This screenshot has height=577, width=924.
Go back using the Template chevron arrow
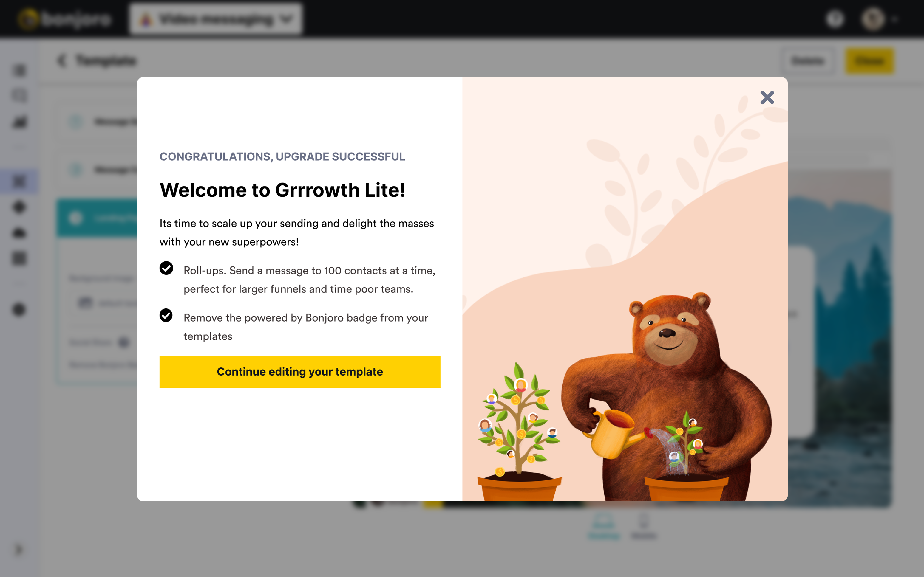[x=61, y=60]
